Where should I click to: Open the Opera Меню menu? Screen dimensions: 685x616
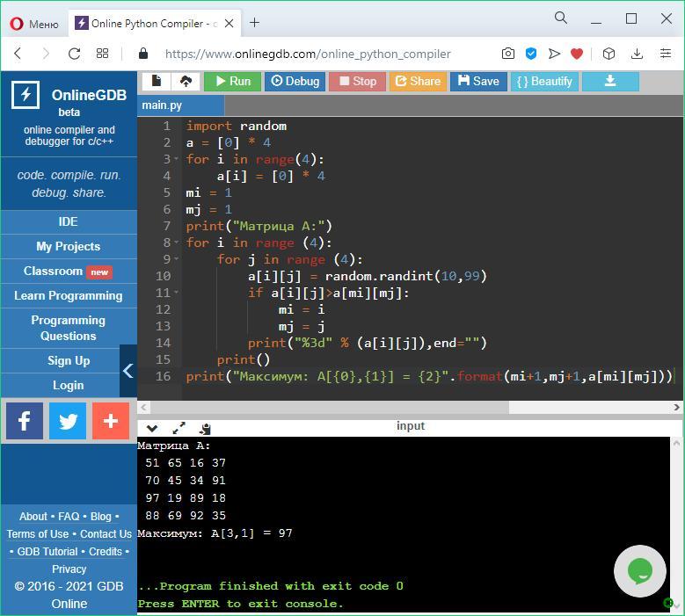pyautogui.click(x=34, y=24)
